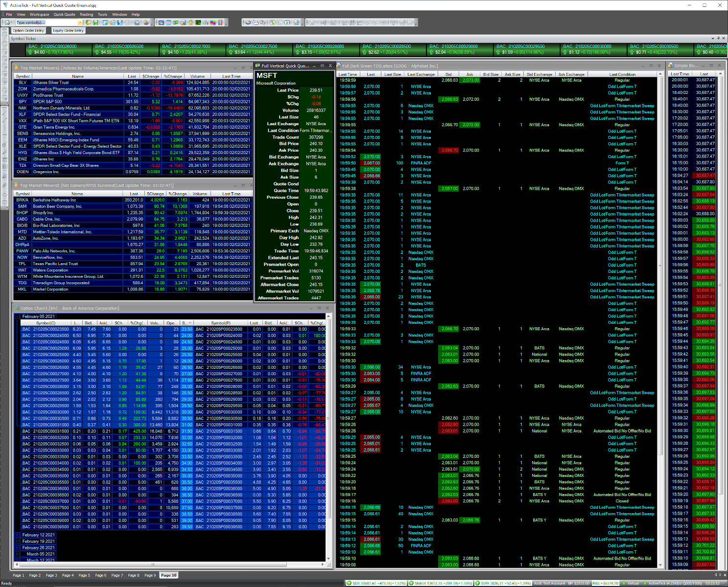Click the colorful heat map grid toolbar icon

coord(212,23)
